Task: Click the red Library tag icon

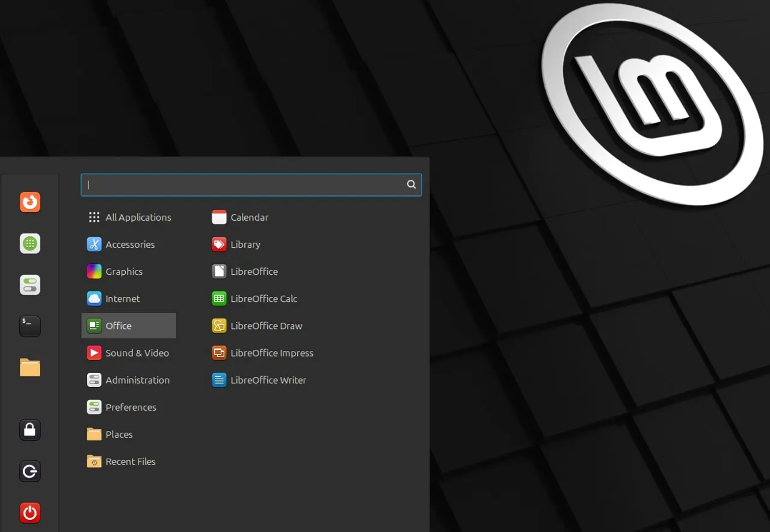Action: click(220, 244)
